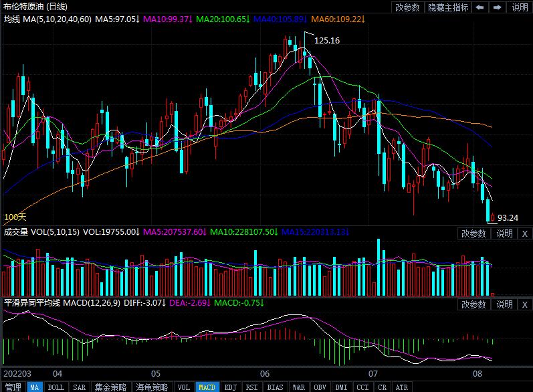Click the 125.16 high price label

(x=327, y=41)
